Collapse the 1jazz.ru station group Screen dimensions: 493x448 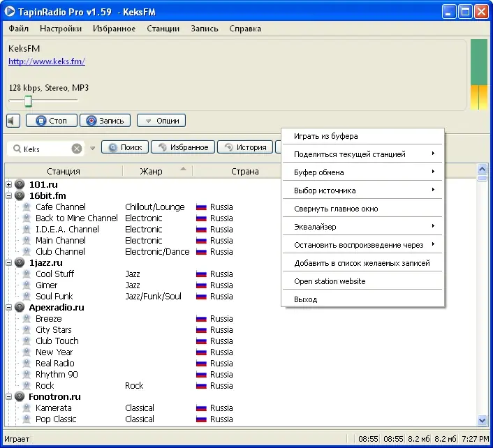point(9,262)
